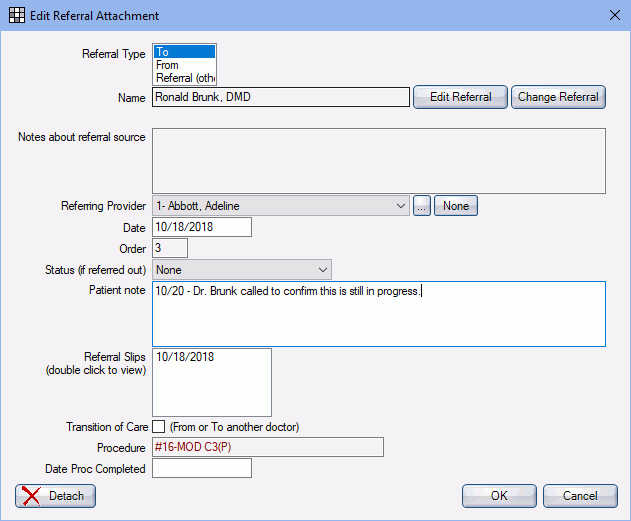Click the Date Proc Completed field
The width and height of the screenshot is (631, 521).
[x=201, y=468]
